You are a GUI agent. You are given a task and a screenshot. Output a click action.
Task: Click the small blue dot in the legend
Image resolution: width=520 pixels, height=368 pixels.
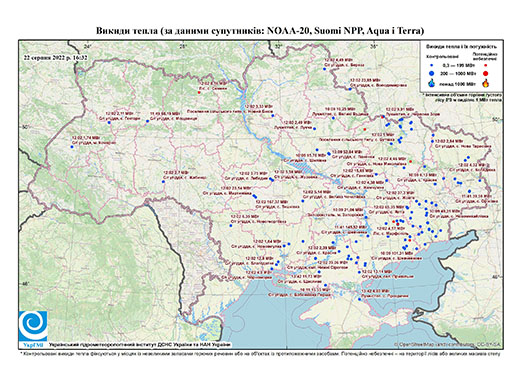click(x=432, y=66)
